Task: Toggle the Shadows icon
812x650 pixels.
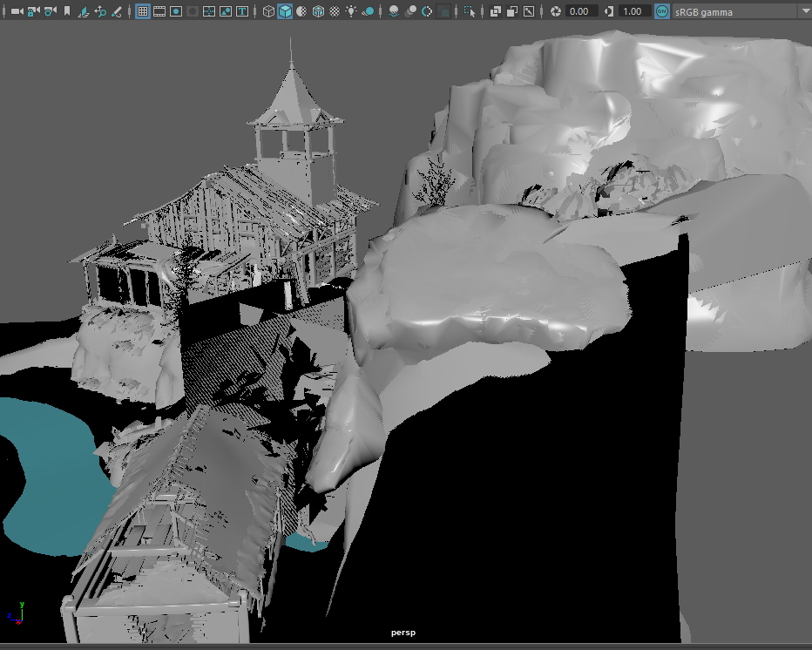Action: pyautogui.click(x=369, y=11)
